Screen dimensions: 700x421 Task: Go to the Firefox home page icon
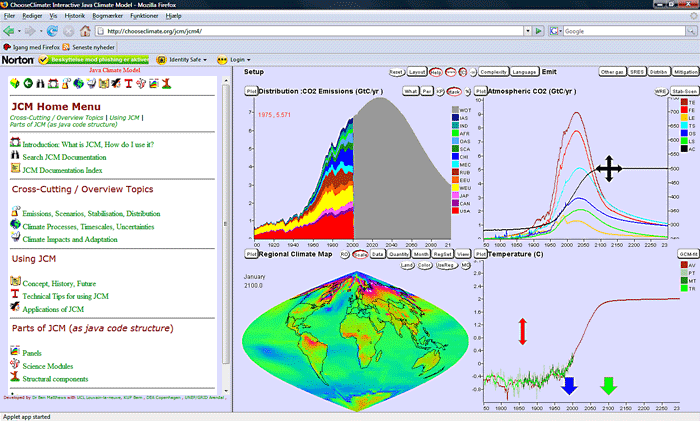click(x=87, y=31)
